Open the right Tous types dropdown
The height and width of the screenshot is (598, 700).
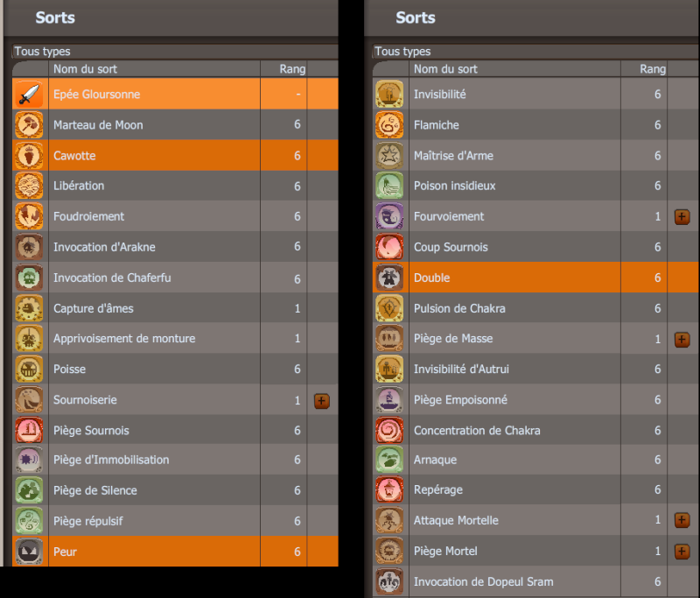tap(535, 52)
